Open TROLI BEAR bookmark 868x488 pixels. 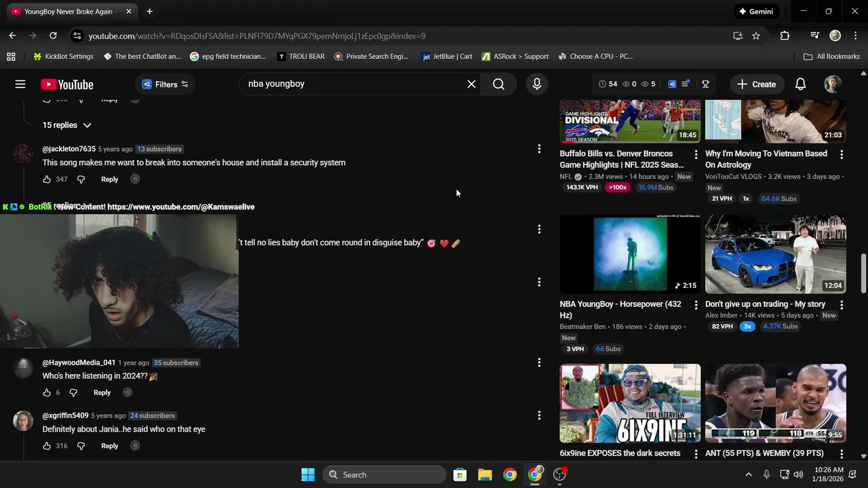(300, 56)
